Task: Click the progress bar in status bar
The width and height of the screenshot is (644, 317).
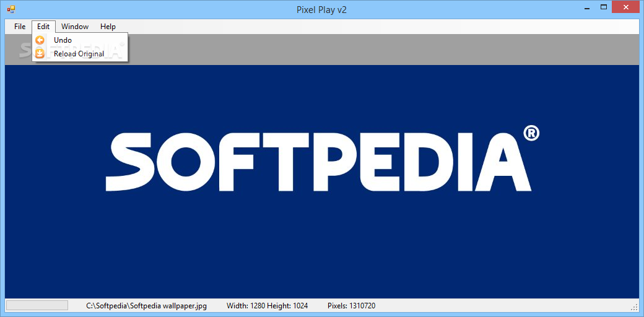Action: point(37,305)
